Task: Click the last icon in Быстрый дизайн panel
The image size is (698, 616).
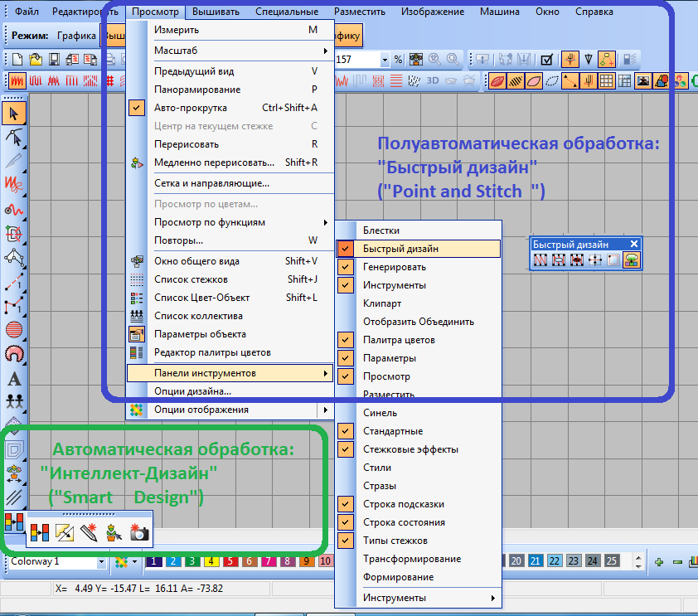Action: (632, 259)
